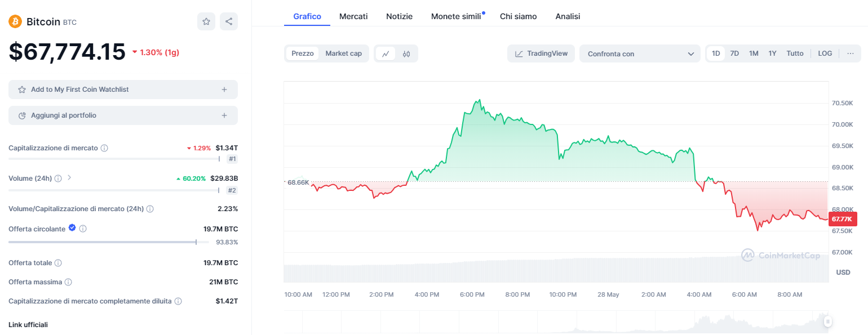Screen dimensions: 868x335
Task: Click info icon next to Offerta massima
Action: (68, 282)
